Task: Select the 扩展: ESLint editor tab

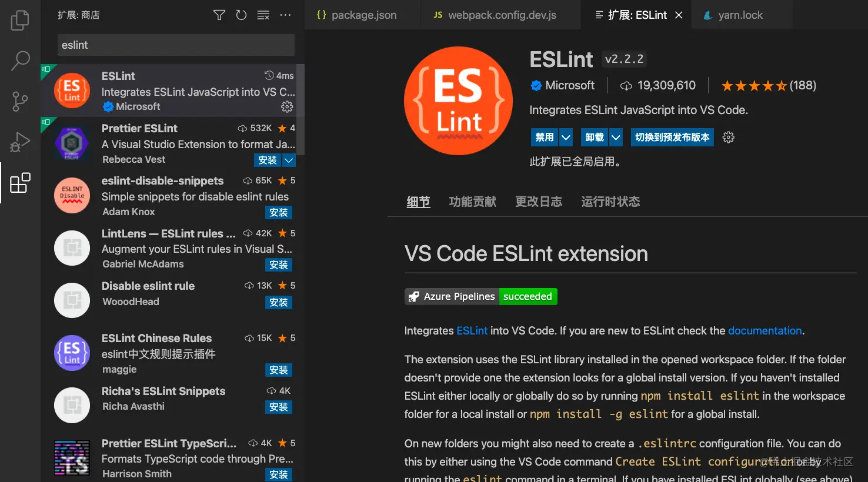Action: pyautogui.click(x=637, y=15)
